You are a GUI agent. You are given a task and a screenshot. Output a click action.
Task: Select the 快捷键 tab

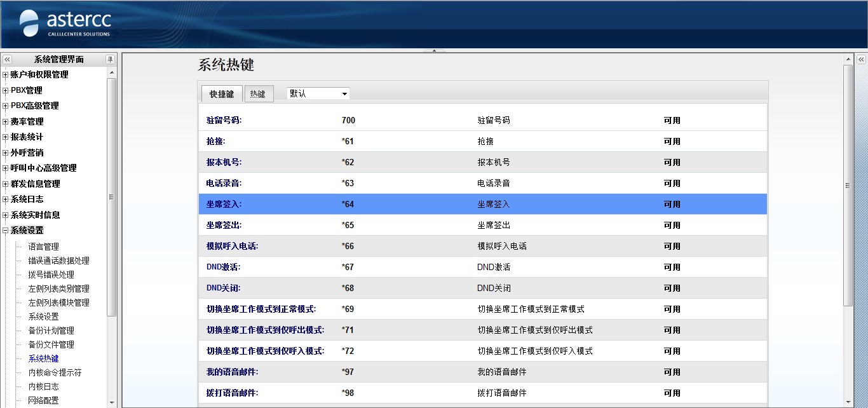[x=222, y=94]
